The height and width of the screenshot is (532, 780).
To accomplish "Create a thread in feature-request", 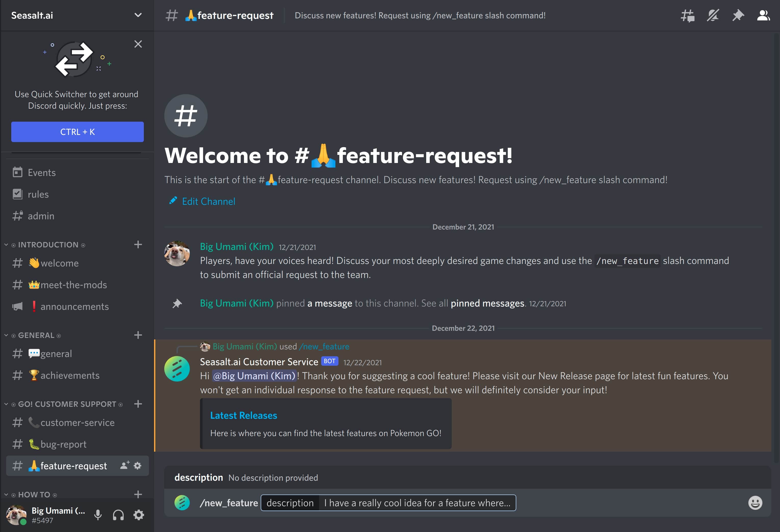I will point(687,15).
